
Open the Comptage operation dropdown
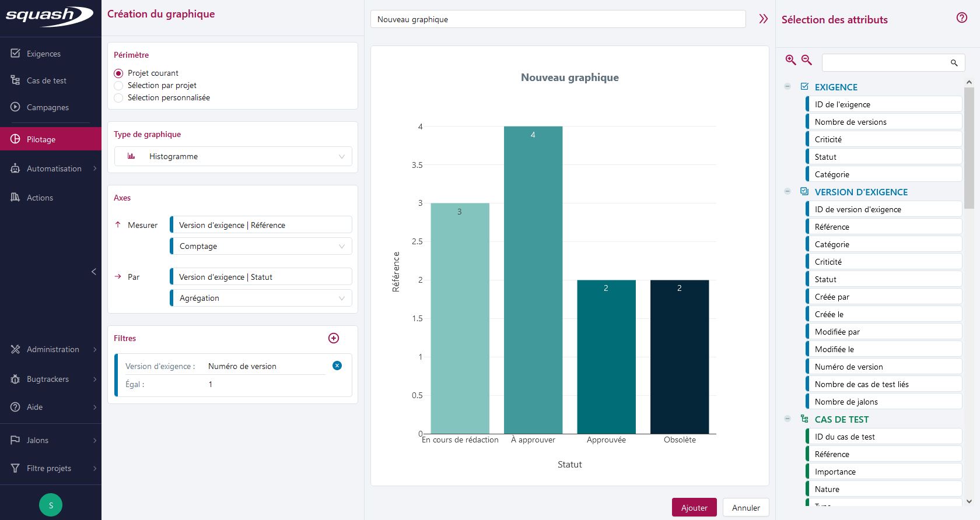click(261, 246)
